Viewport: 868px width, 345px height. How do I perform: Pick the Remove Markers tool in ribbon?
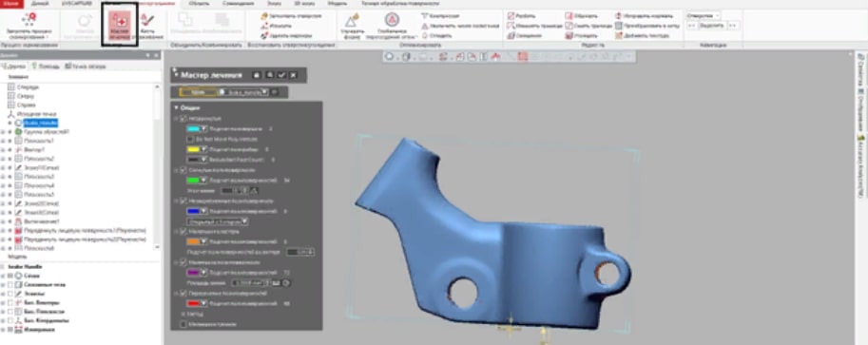(x=286, y=35)
